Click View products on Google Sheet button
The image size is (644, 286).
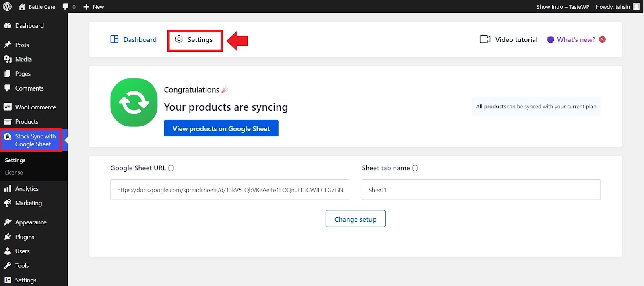[x=221, y=128]
